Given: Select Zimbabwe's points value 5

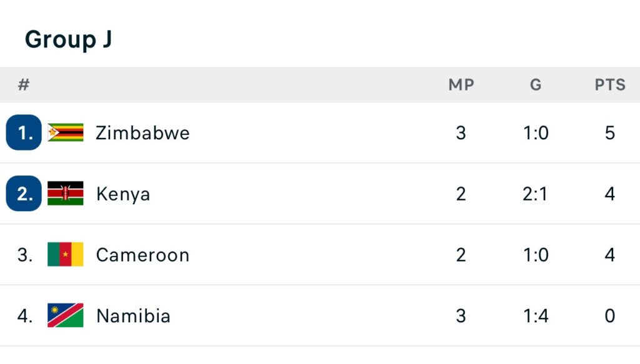Looking at the screenshot, I should (x=610, y=133).
